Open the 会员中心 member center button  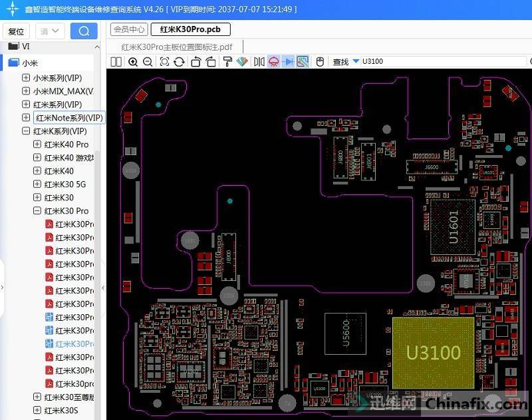(x=129, y=29)
